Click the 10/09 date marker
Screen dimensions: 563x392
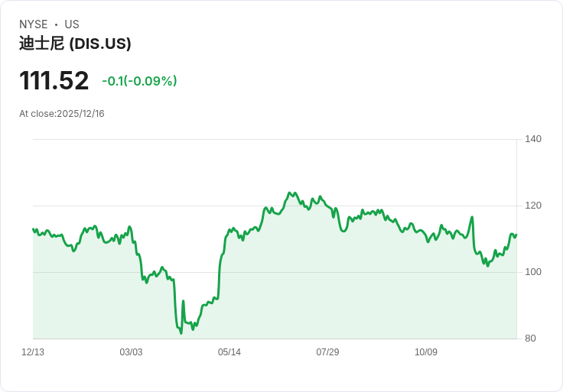coord(426,352)
